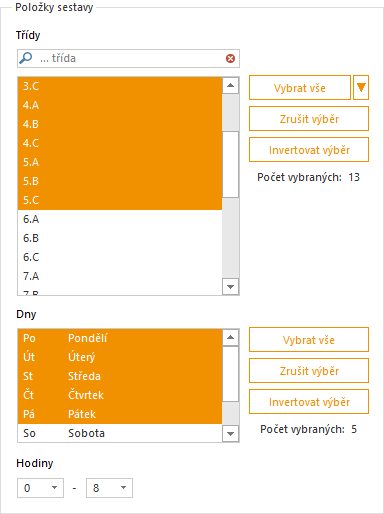Click class list scroll down arrow
Screen dimensions: 384x514
(x=230, y=287)
